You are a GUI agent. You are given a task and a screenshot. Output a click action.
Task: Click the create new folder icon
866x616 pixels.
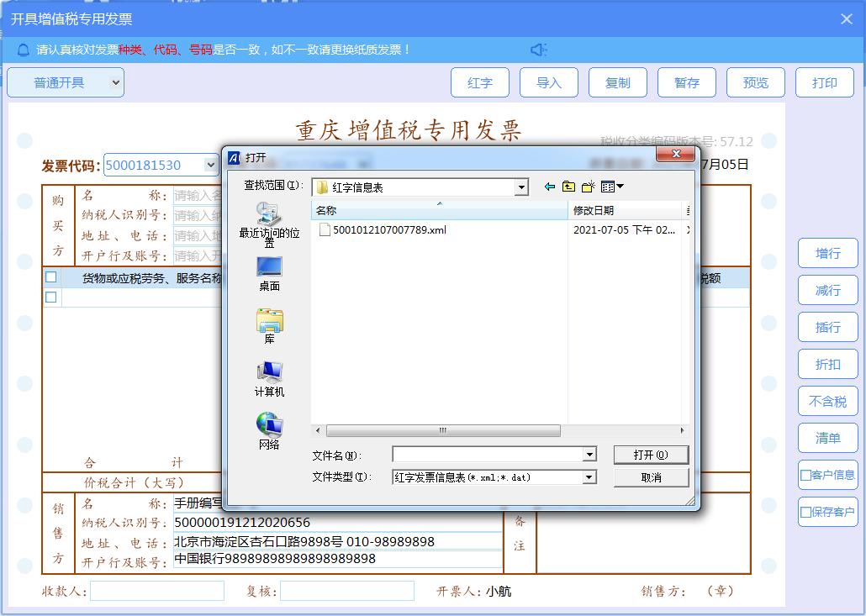[587, 187]
